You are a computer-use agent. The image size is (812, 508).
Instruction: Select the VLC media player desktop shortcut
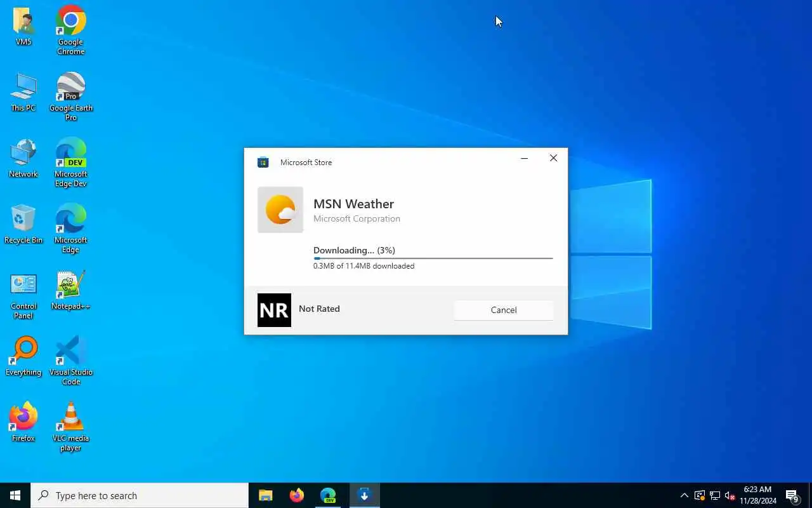[x=70, y=427]
